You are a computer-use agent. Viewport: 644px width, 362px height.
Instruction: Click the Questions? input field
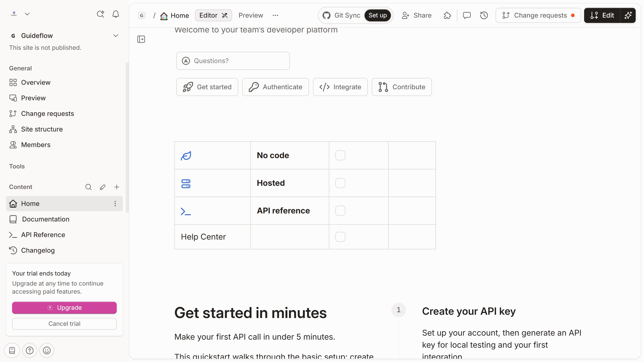pos(233,61)
